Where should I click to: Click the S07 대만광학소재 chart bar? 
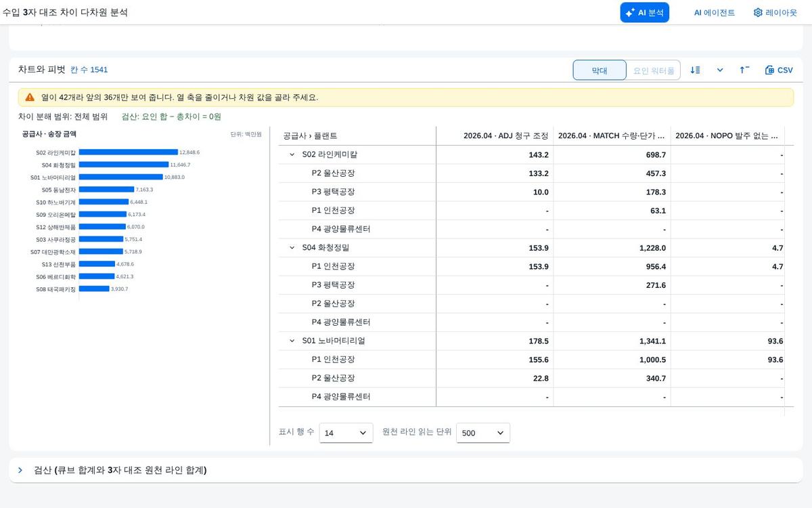click(x=101, y=252)
